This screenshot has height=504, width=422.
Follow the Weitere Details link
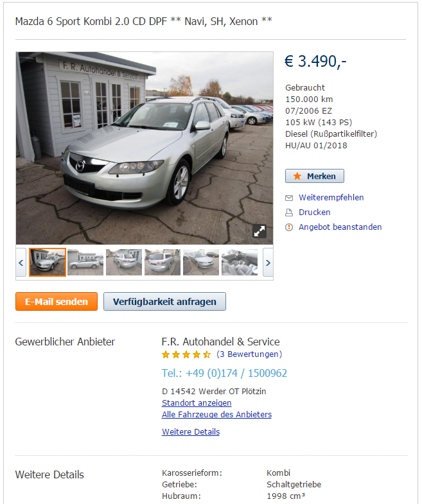click(x=191, y=432)
